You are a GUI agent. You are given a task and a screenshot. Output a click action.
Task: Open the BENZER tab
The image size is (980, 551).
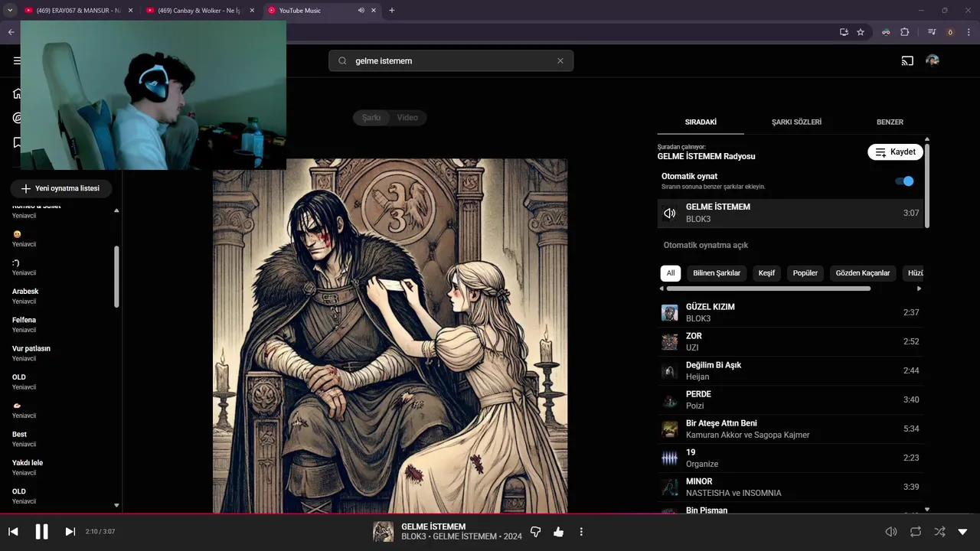click(x=890, y=122)
